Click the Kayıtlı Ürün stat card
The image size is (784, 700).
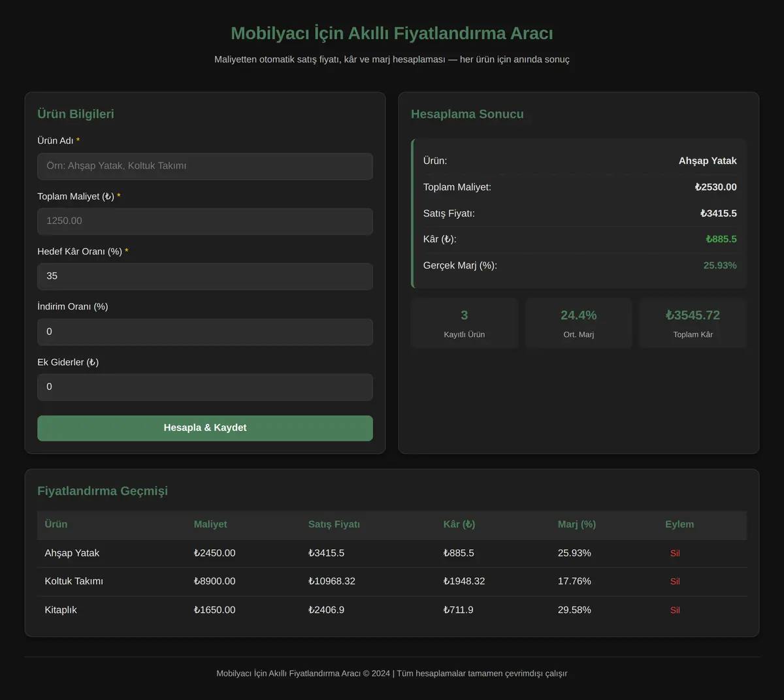click(465, 323)
